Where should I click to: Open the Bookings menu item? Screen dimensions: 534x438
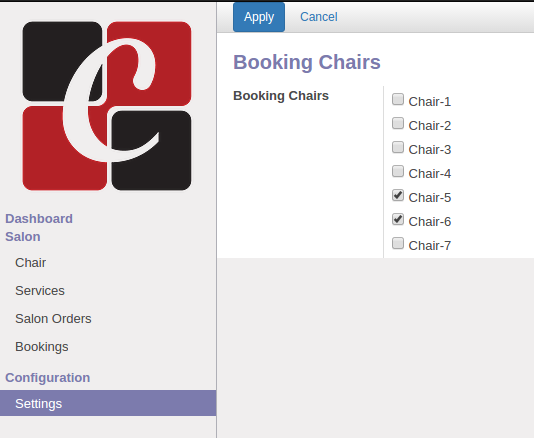tap(42, 347)
